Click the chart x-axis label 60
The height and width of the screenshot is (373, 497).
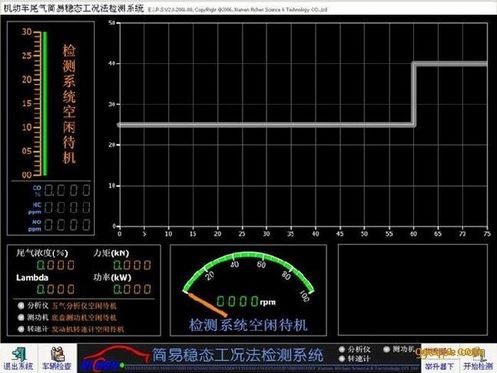tap(413, 234)
